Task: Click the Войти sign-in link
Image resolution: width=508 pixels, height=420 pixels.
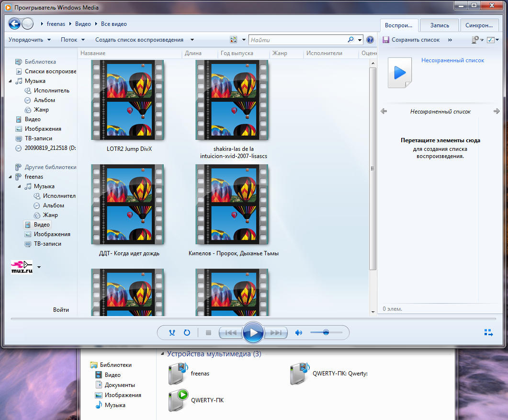Action: pos(61,310)
